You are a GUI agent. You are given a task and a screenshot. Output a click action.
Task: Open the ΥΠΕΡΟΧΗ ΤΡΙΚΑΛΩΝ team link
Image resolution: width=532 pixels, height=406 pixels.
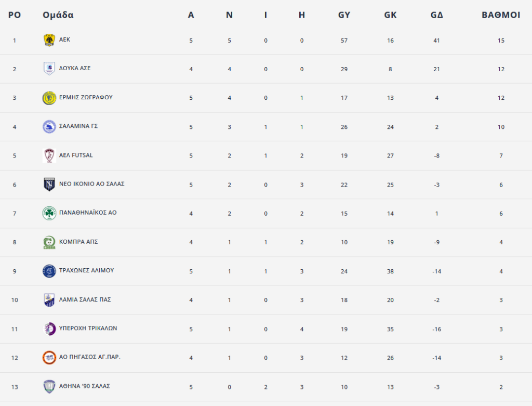(x=88, y=328)
